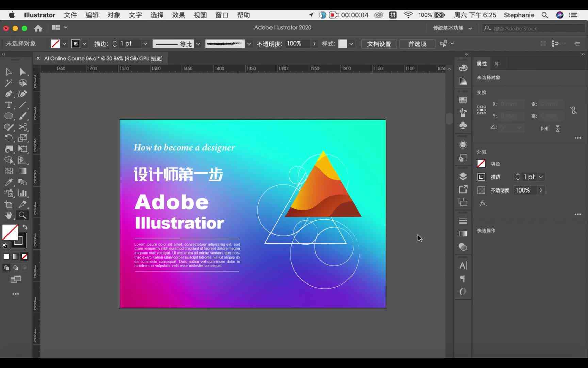Select the Pen tool

click(9, 94)
